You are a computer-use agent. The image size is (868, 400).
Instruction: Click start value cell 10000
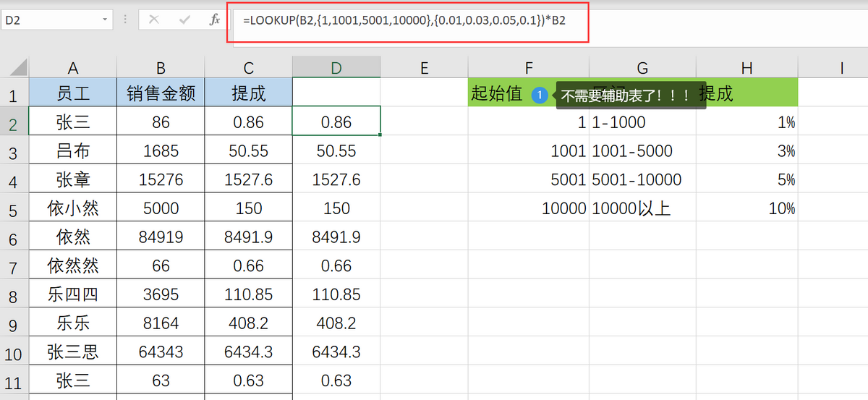pos(529,208)
